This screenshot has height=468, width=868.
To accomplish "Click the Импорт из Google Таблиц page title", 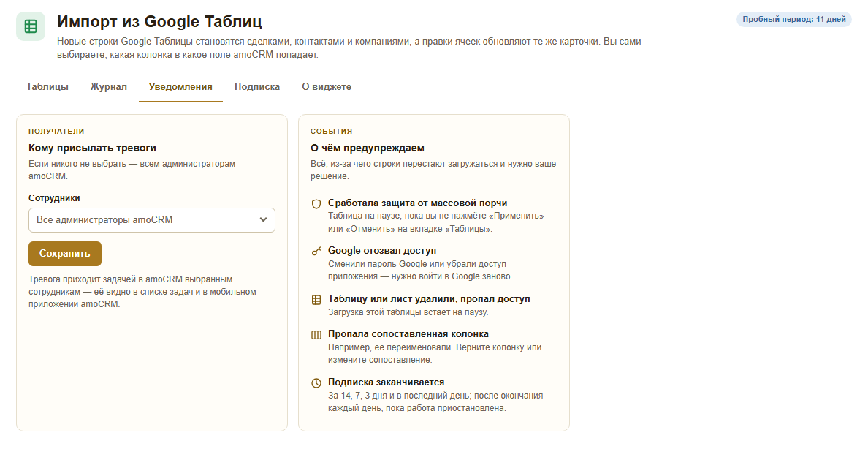I will 159,22.
